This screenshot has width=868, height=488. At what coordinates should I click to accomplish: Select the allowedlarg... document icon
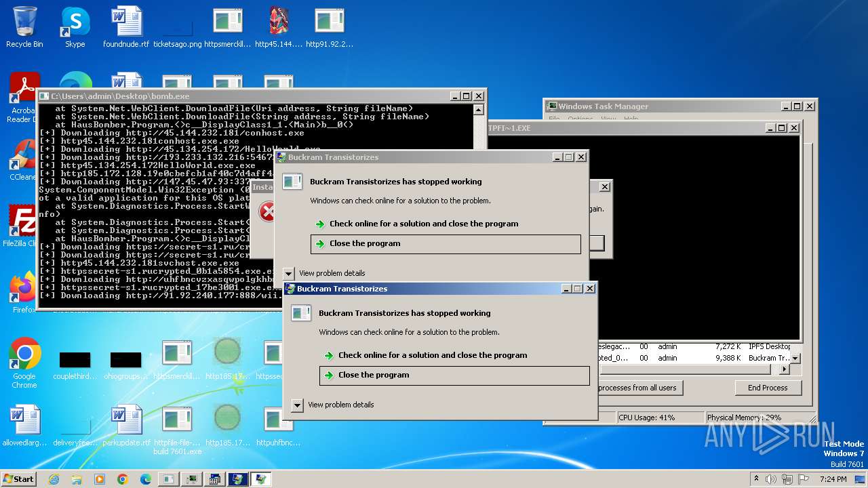pos(24,426)
